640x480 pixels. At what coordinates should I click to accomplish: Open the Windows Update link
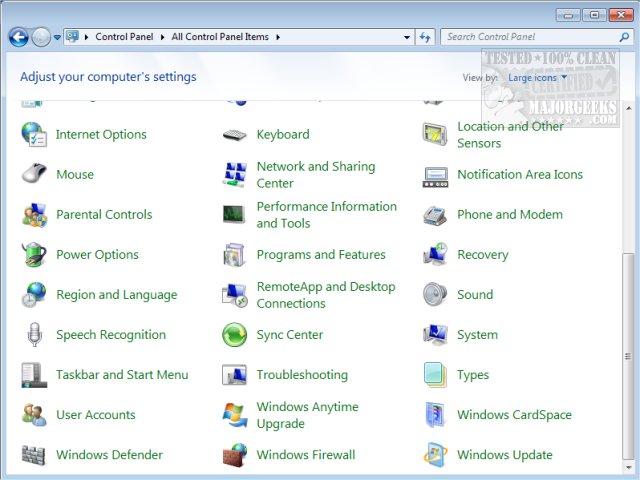click(504, 455)
